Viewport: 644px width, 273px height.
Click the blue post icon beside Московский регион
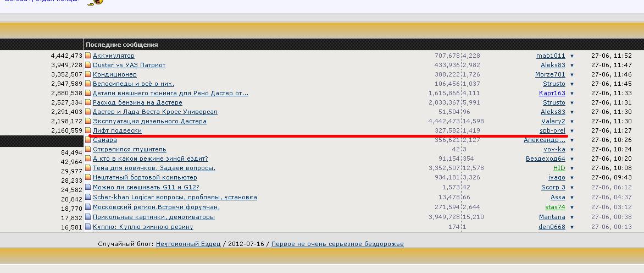[88, 207]
